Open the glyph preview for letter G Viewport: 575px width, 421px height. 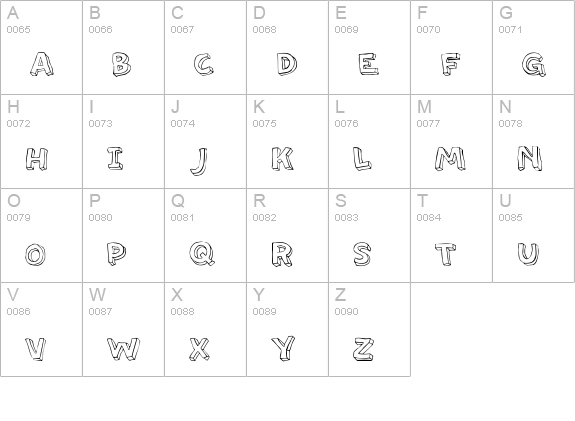tap(534, 65)
